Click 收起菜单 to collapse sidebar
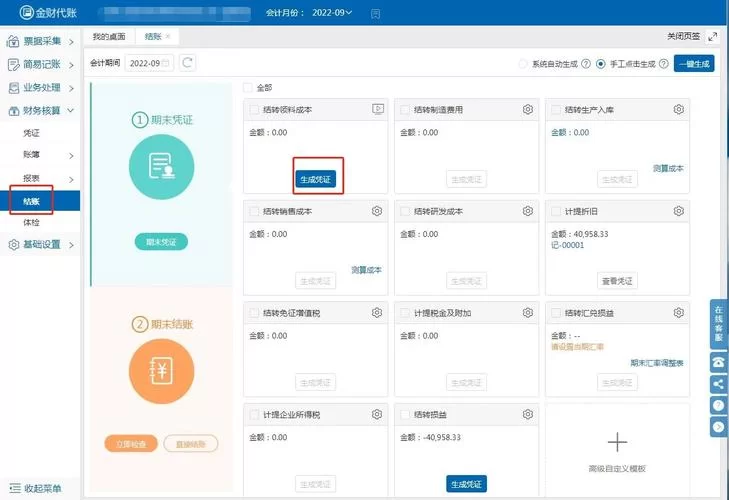Screen dimensions: 729x500 point(35,488)
